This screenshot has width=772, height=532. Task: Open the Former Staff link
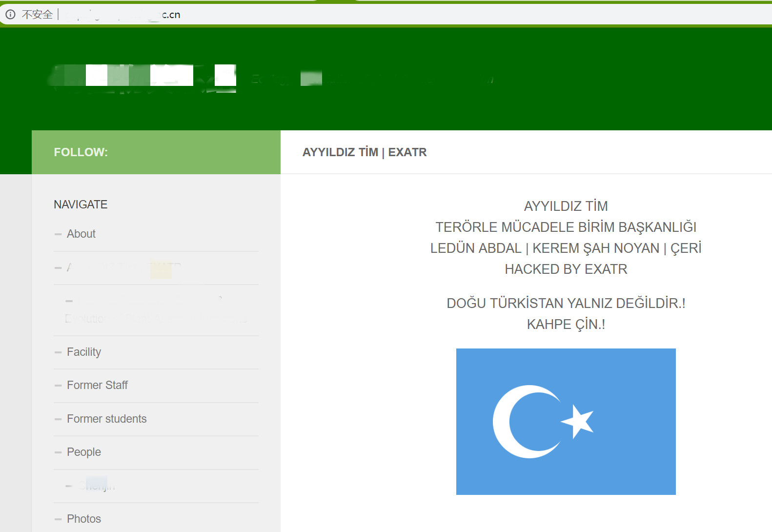(x=97, y=385)
